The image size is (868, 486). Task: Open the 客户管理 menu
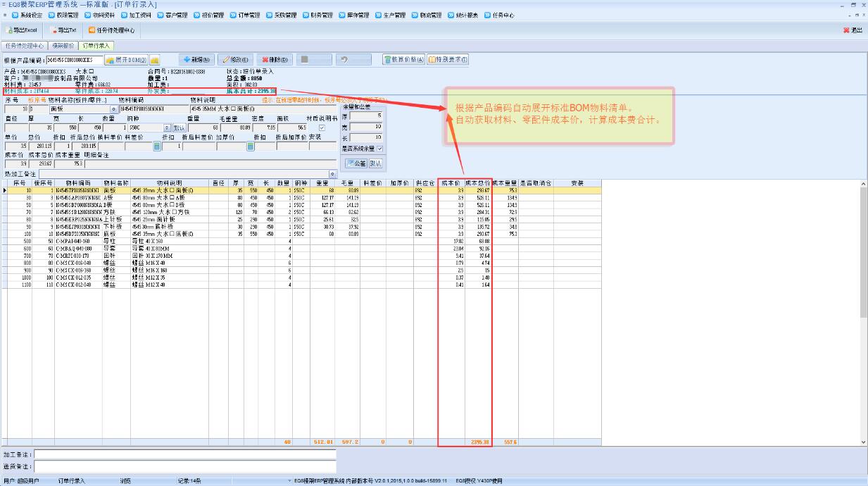[x=173, y=15]
